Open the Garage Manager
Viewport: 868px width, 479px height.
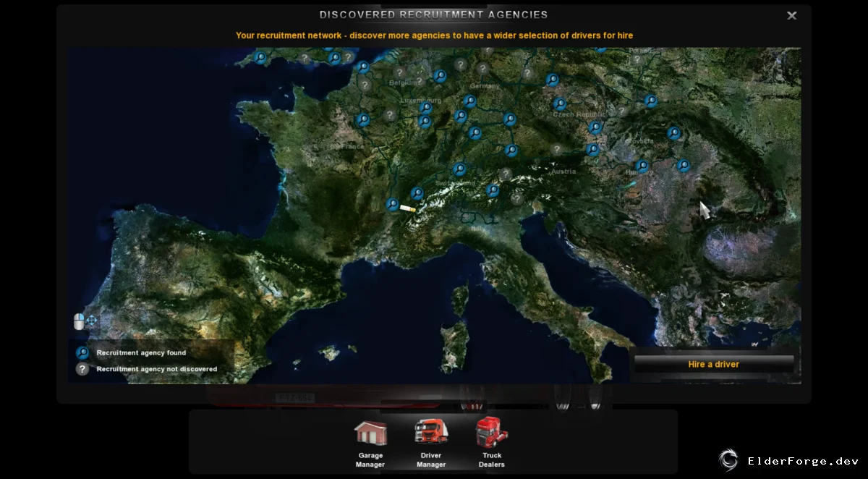pos(370,444)
